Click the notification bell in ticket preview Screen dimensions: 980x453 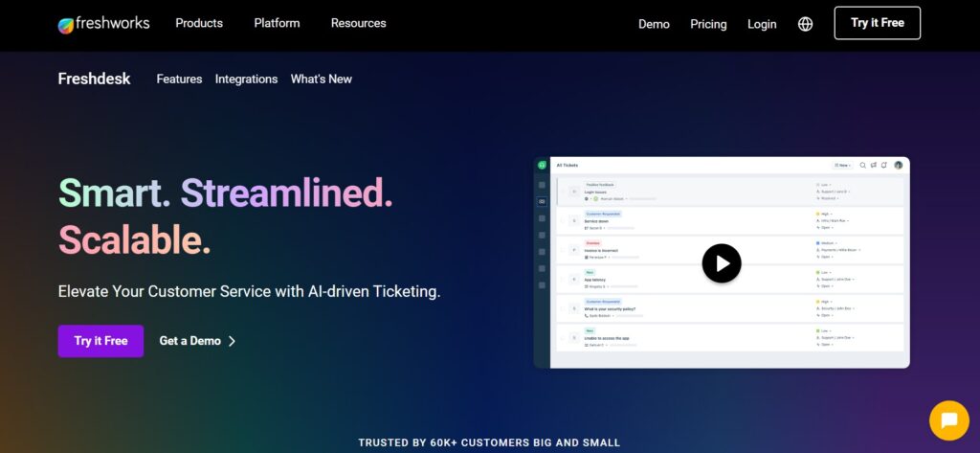[883, 165]
